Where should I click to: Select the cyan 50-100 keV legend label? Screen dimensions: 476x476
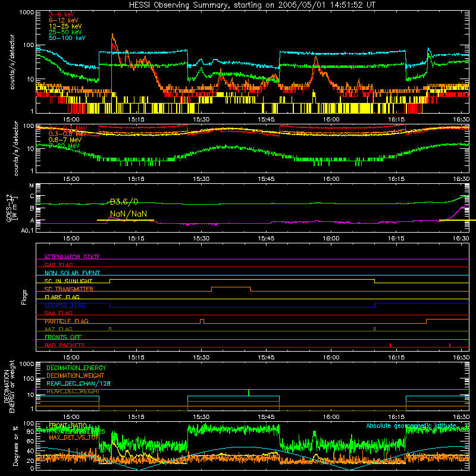67,38
